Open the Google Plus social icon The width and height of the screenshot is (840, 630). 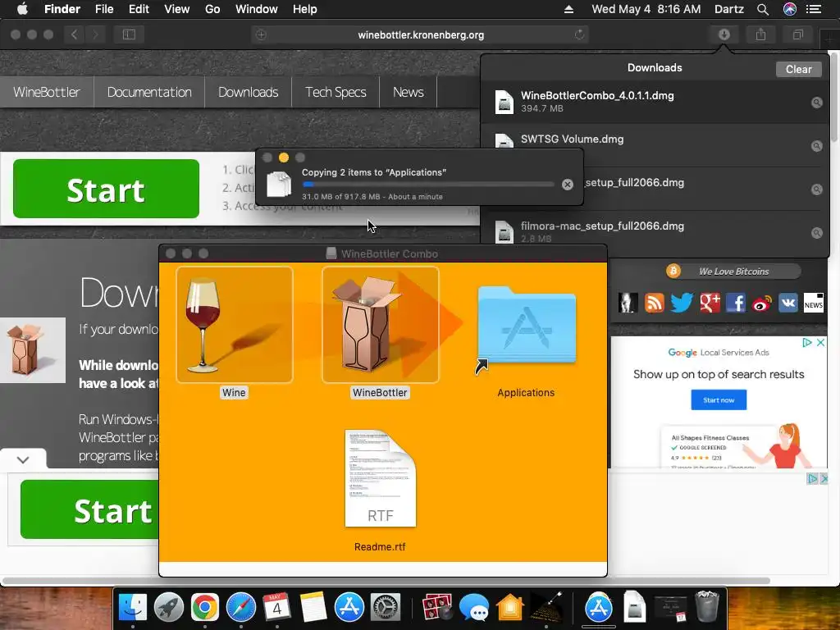[710, 303]
